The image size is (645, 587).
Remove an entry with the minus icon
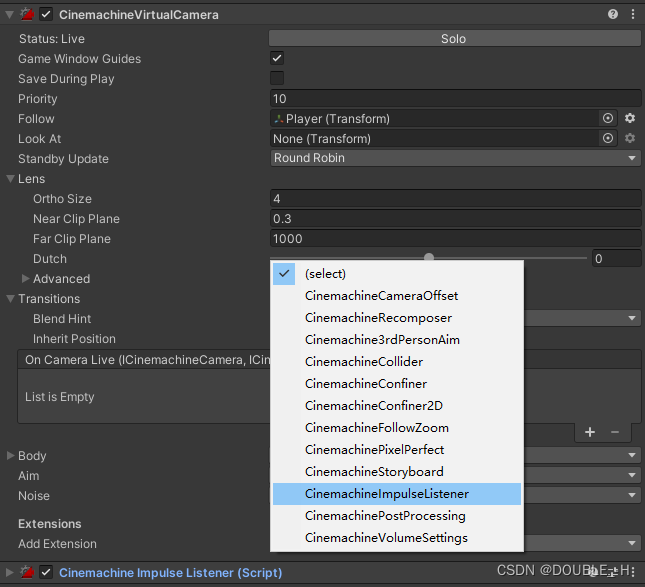(x=615, y=432)
